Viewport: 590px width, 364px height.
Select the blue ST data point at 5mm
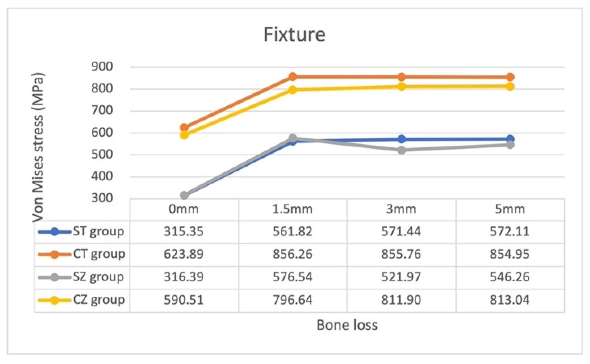click(510, 139)
